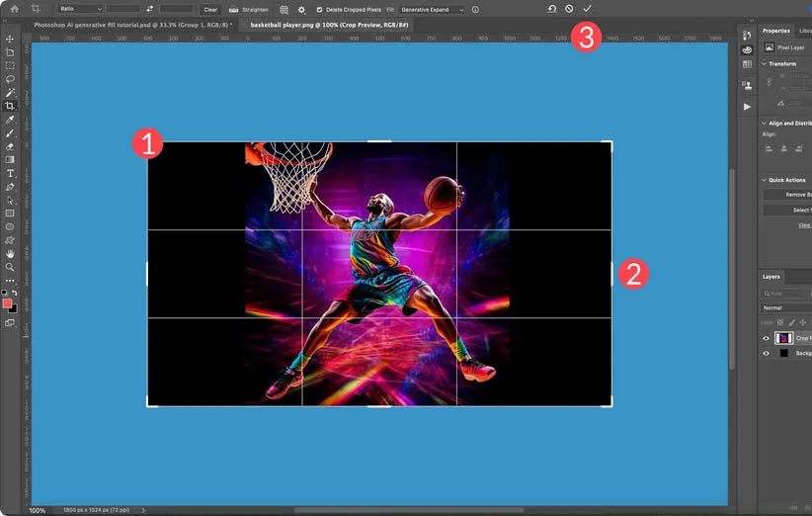Select the Eyedropper tool

(10, 119)
